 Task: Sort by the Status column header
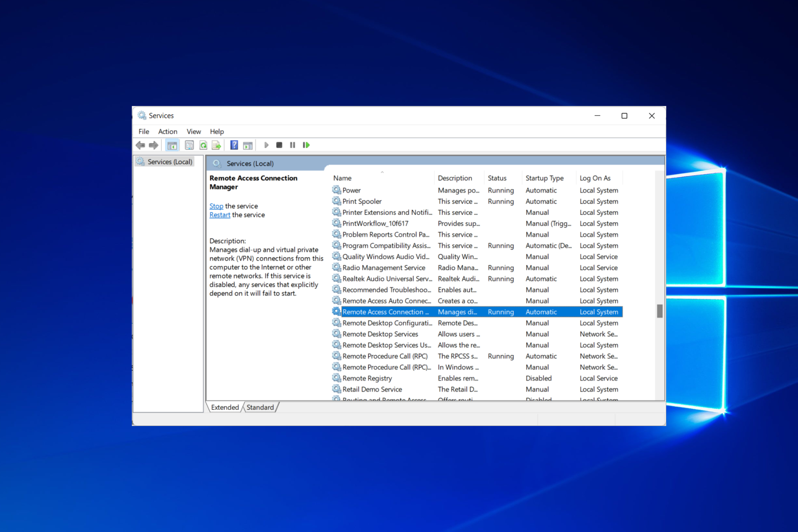click(503, 178)
